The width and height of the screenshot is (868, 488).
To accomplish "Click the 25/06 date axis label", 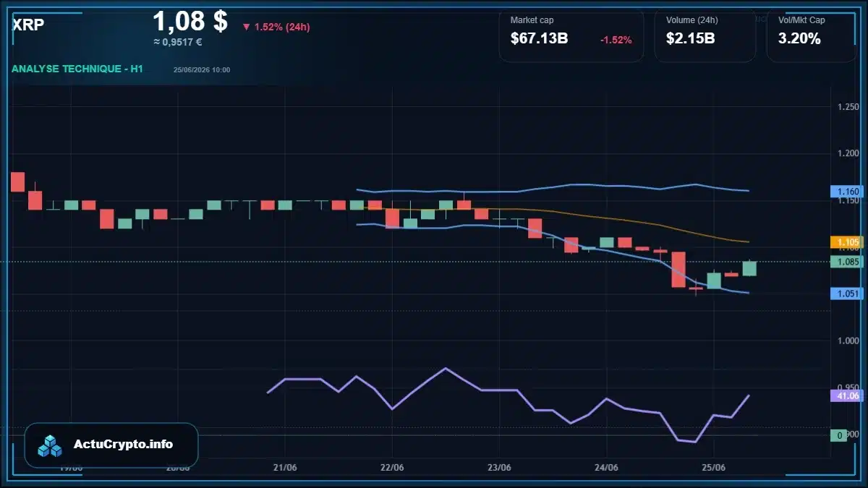I will [x=714, y=467].
